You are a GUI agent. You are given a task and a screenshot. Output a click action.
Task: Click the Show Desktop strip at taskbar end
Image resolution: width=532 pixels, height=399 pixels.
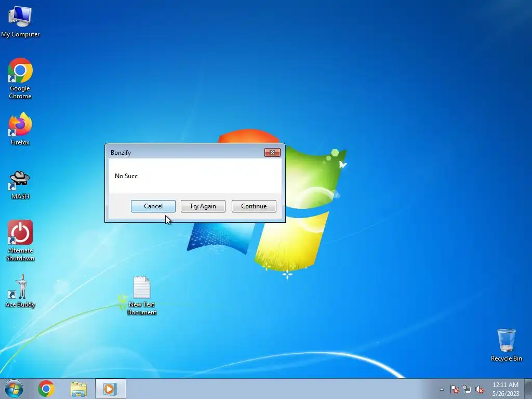coord(528,389)
